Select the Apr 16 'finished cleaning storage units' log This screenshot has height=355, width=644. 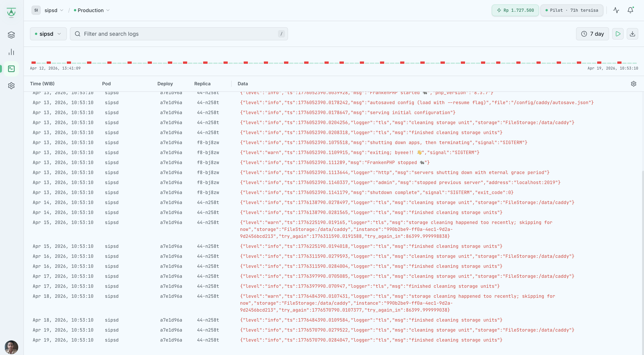[334, 266]
